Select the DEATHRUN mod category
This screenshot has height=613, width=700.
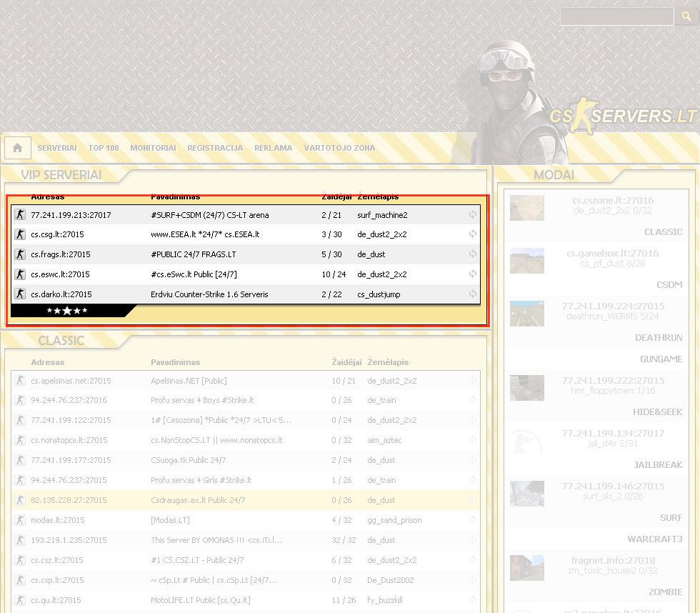point(659,337)
